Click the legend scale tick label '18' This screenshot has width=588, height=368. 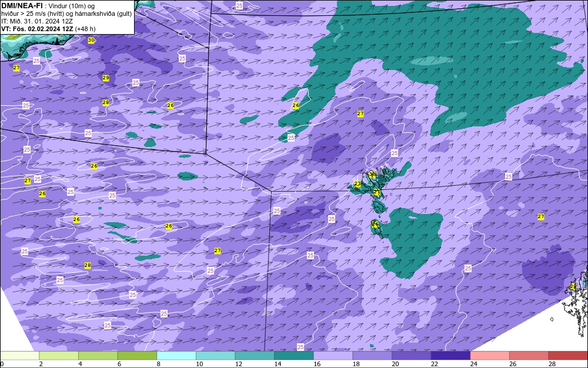point(356,364)
